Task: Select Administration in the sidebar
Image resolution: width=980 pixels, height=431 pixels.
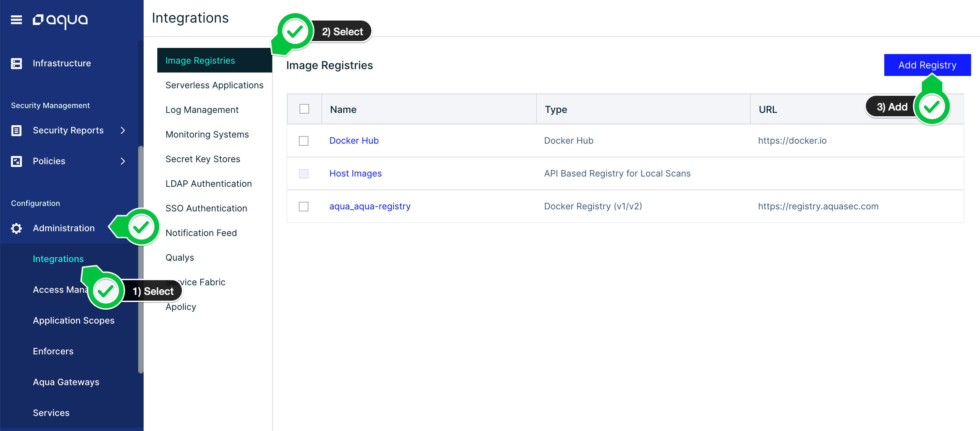Action: point(64,228)
